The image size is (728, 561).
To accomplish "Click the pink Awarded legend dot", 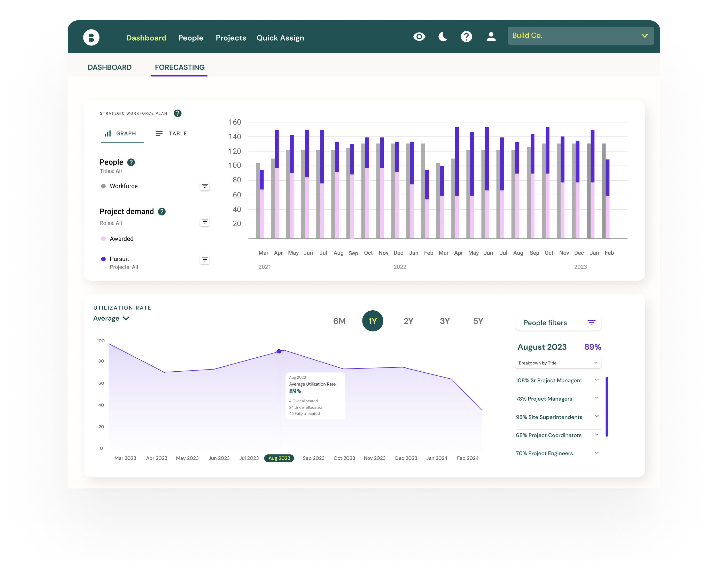I will click(x=103, y=239).
